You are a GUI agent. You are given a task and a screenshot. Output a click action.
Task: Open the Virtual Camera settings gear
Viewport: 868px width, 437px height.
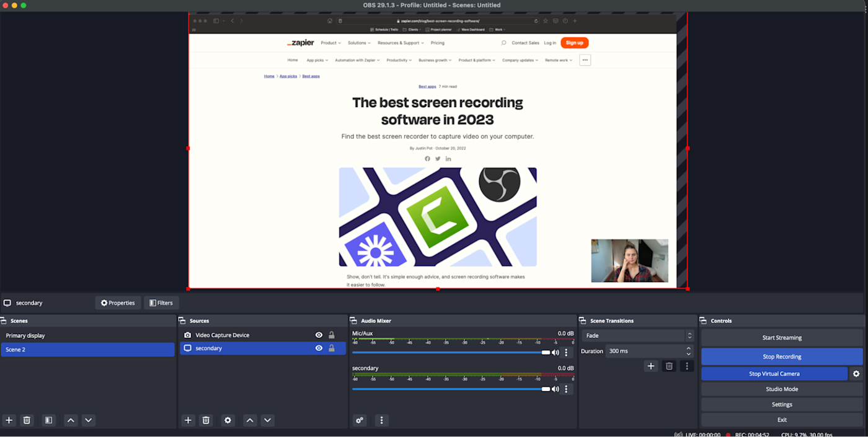click(x=856, y=374)
